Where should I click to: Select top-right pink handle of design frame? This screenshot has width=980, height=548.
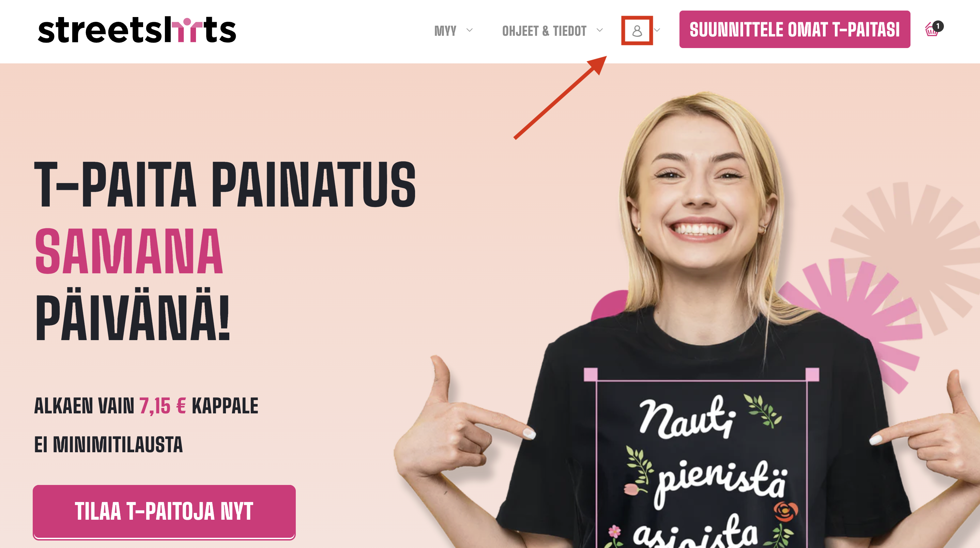pyautogui.click(x=812, y=374)
